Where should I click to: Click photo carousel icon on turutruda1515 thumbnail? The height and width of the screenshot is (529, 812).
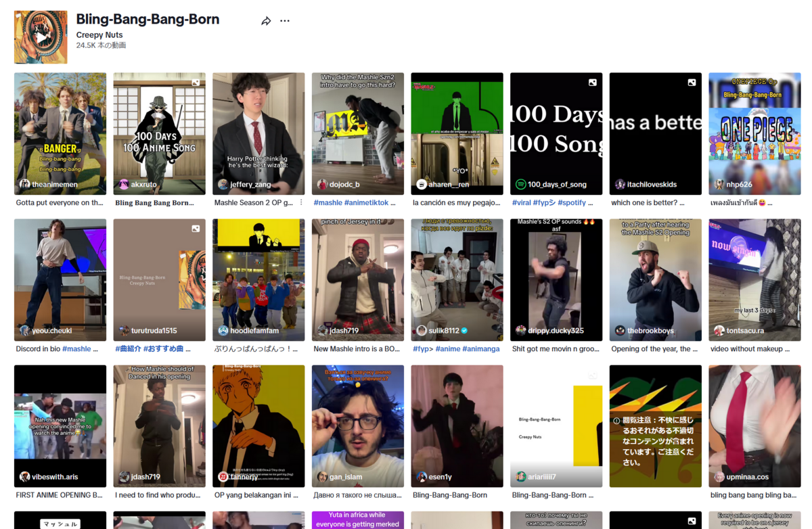tap(196, 229)
